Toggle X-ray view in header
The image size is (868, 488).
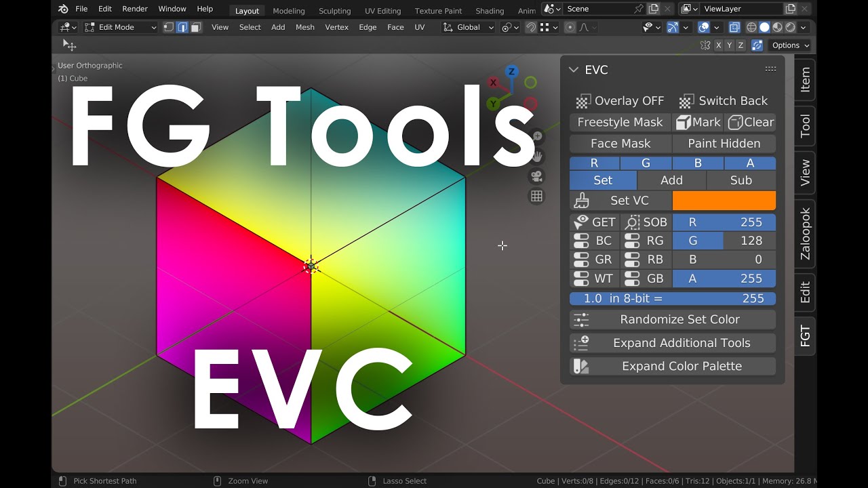(x=734, y=27)
